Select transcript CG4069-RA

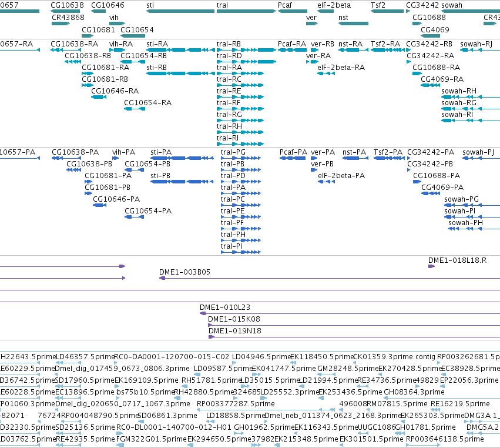(x=431, y=85)
